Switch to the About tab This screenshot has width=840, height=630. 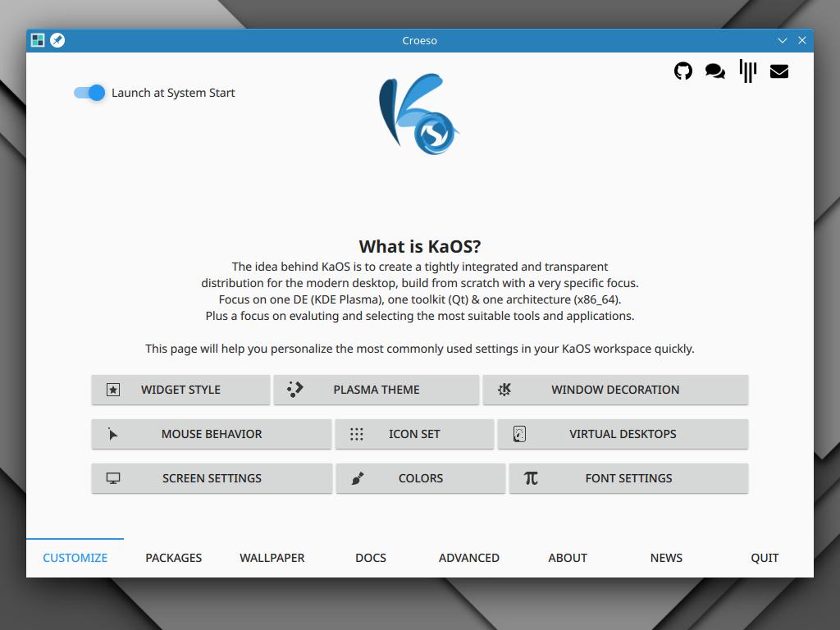568,558
